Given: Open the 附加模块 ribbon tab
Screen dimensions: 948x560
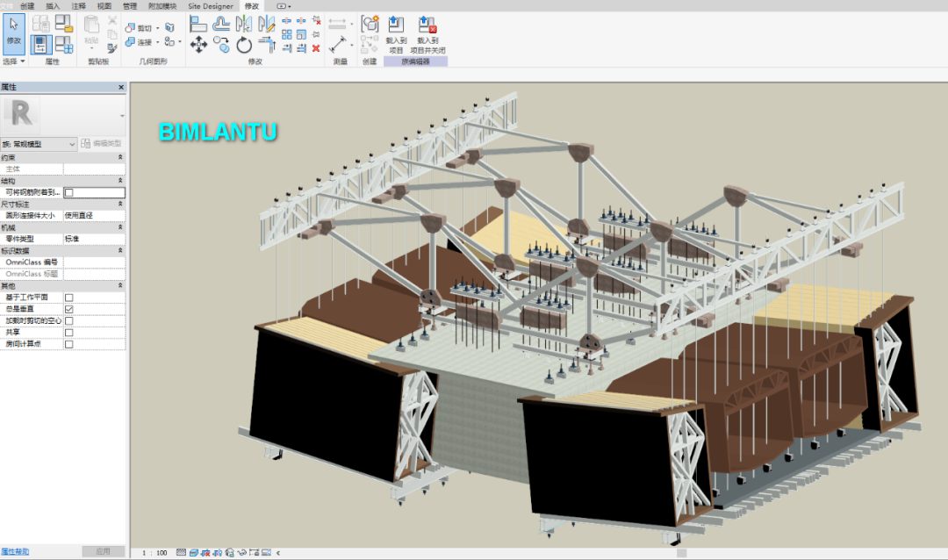Looking at the screenshot, I should click(x=162, y=6).
